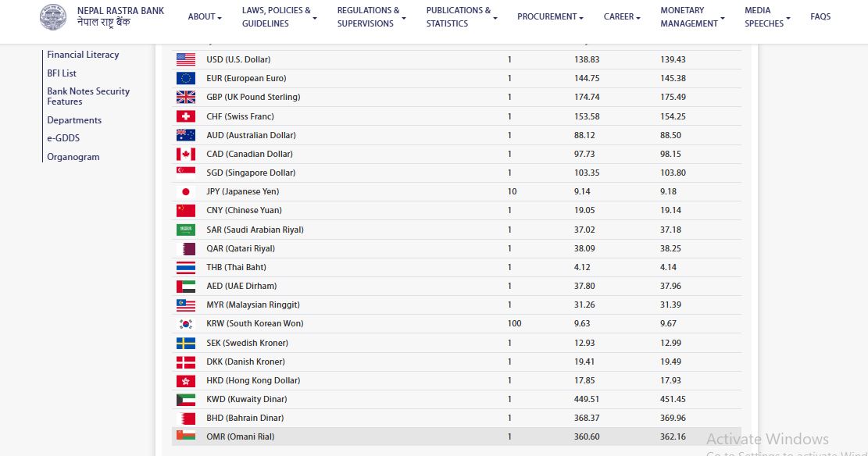The image size is (868, 456).
Task: Click the U.S. Dollar flag icon
Action: [x=186, y=59]
